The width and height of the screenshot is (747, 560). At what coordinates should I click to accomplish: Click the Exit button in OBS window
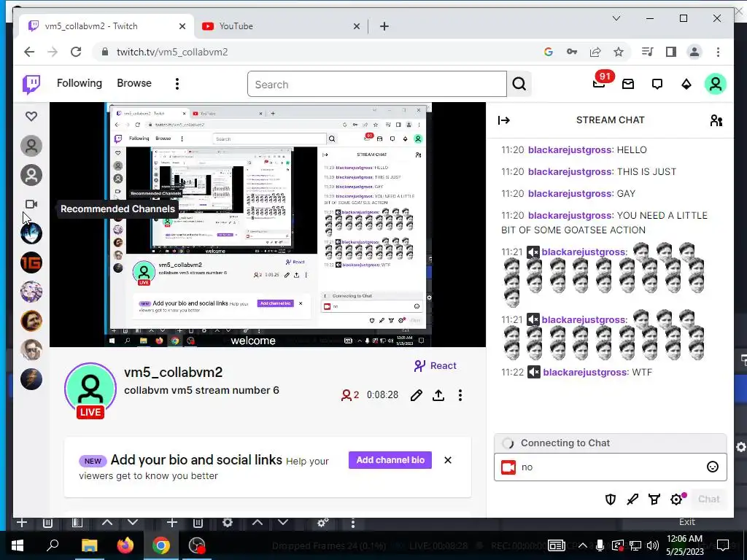tap(686, 522)
